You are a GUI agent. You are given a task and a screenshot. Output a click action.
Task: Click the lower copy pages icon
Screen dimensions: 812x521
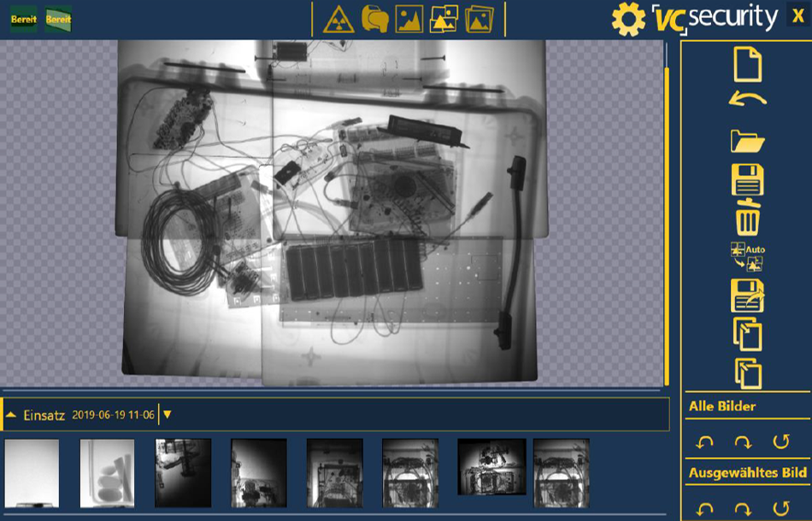tap(748, 373)
